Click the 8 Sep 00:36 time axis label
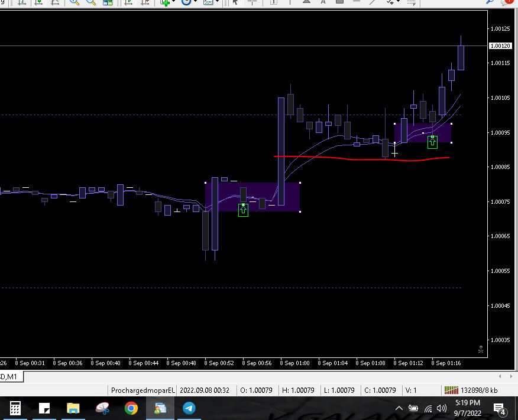518x420 pixels. click(x=67, y=363)
